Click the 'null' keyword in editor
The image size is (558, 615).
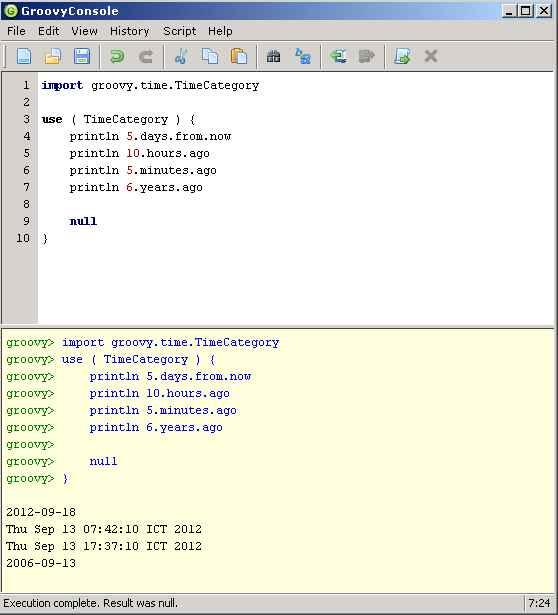[x=83, y=221]
